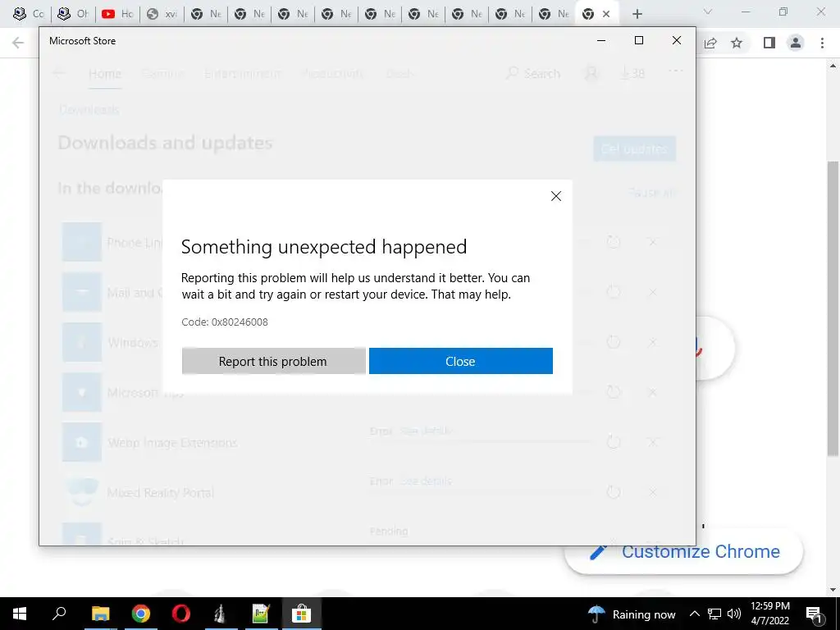Viewport: 840px width, 630px height.
Task: Click the Mixed Reality Portal app name
Action: point(161,493)
